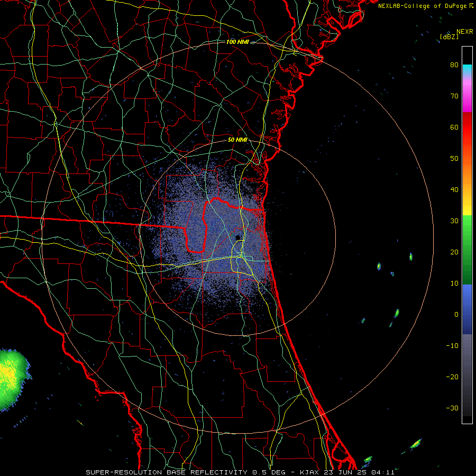Viewport: 476px width, 476px height.
Task: Click the NEXR label above the color scale
Action: 464,32
